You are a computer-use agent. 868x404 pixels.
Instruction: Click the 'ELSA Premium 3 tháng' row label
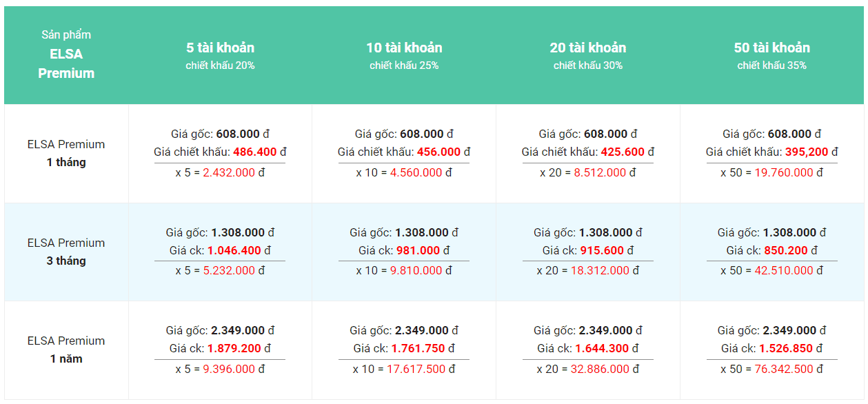(x=66, y=252)
